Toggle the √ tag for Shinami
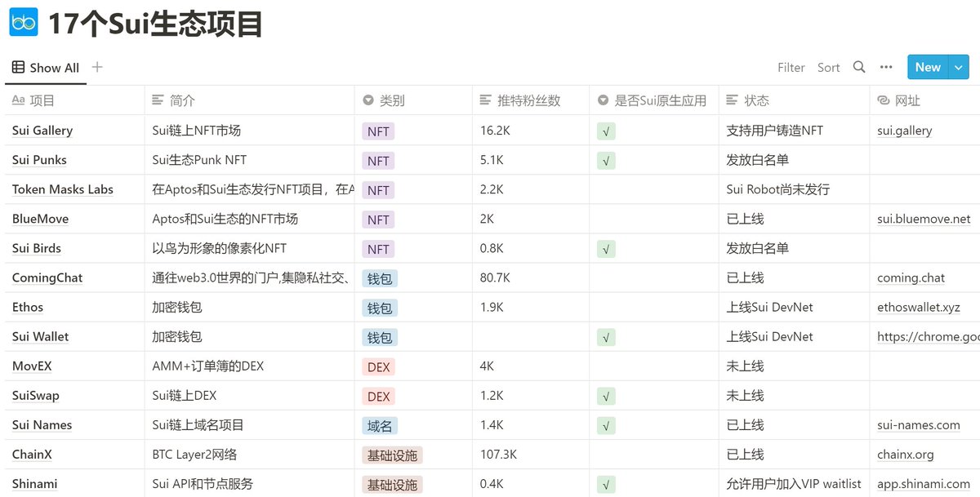 606,484
